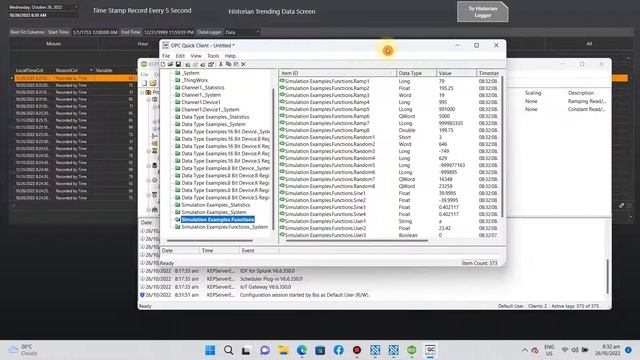Open ReasonCol column filter dropdown
This screenshot has width=640, height=360.
click(91, 70)
